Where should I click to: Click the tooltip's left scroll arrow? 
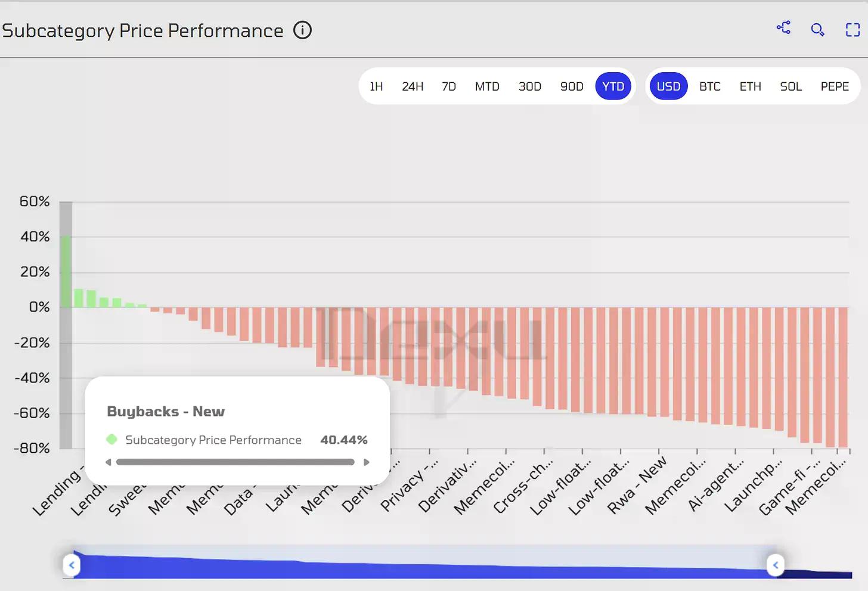pos(108,462)
